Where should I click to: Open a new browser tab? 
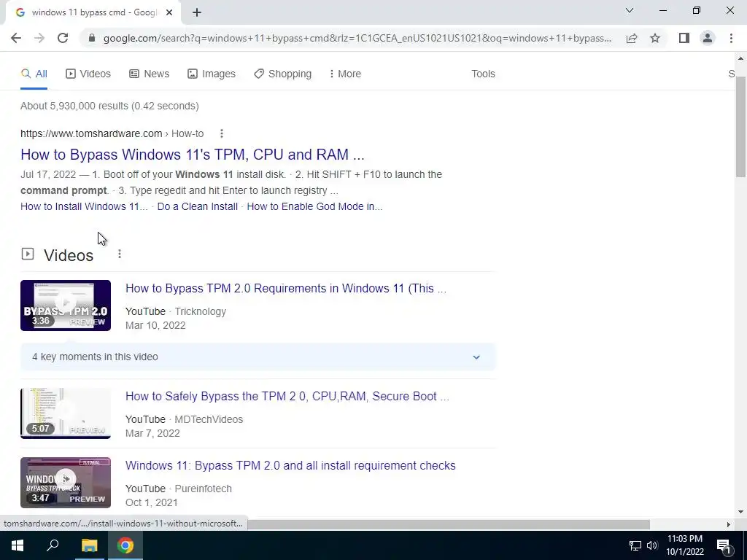point(197,12)
